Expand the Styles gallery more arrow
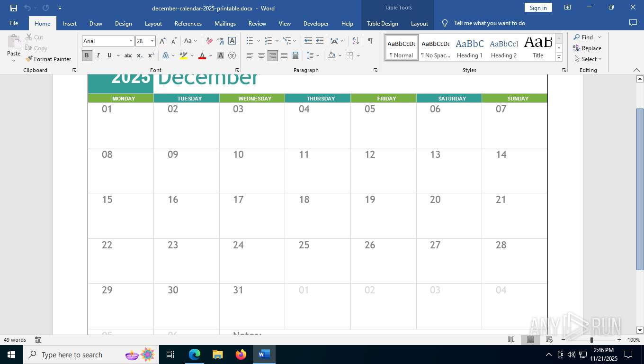644x364 pixels. click(559, 57)
